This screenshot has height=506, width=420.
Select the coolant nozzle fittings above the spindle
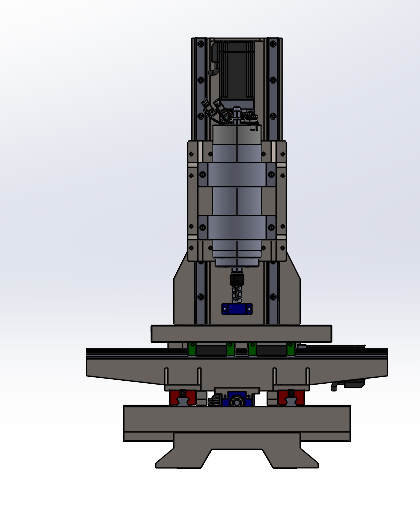tap(216, 110)
